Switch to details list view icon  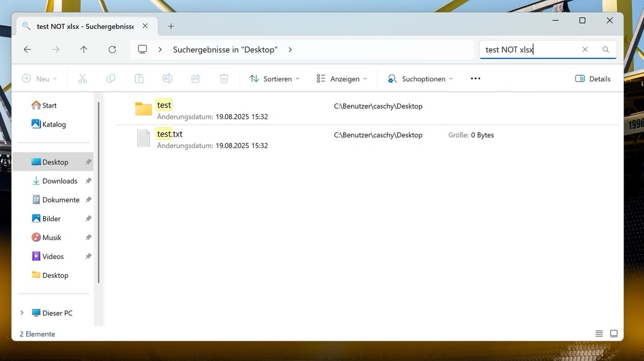point(599,334)
